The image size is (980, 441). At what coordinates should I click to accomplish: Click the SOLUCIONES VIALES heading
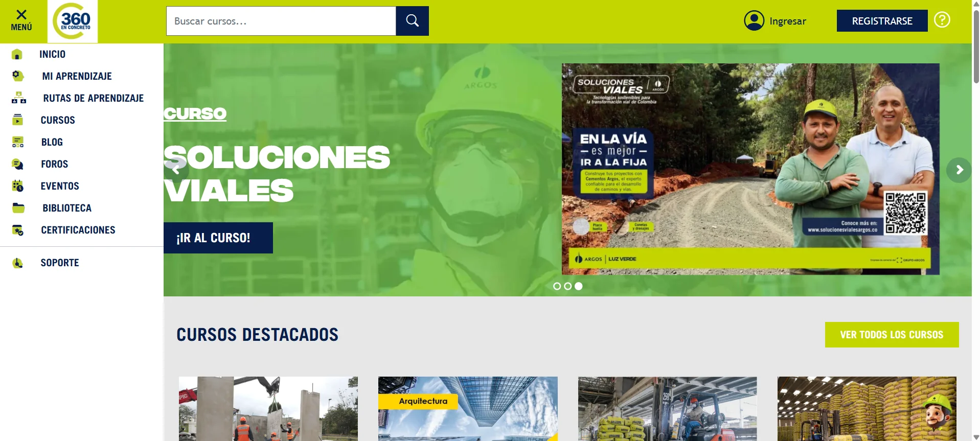pyautogui.click(x=276, y=174)
